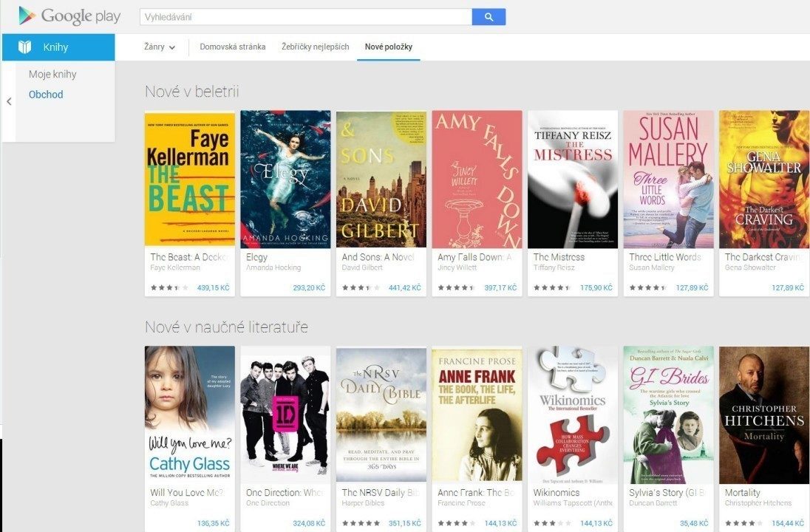
Task: Click the price 154,44 Kč
Action: [788, 523]
